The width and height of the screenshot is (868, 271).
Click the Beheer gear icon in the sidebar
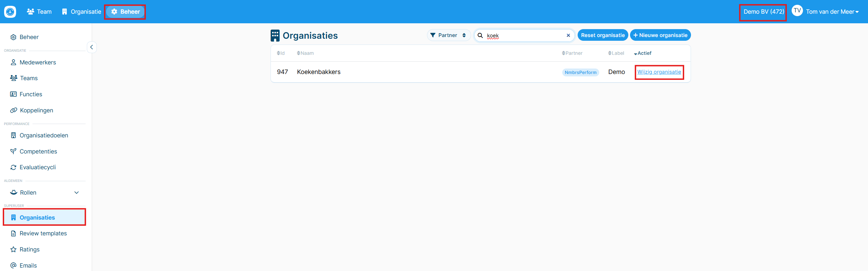[x=13, y=37]
